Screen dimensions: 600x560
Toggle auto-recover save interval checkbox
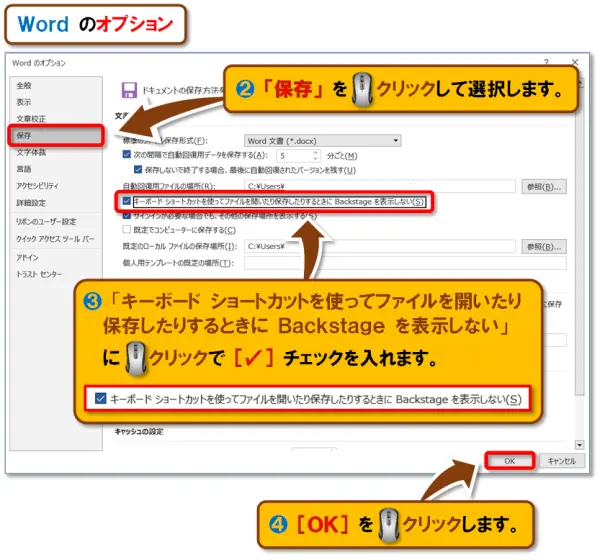pos(127,155)
